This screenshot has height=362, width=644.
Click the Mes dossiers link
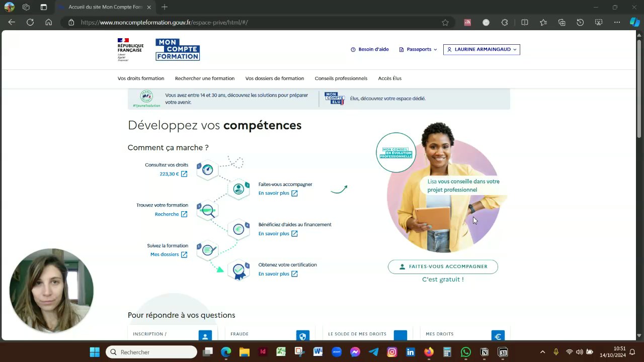169,254
